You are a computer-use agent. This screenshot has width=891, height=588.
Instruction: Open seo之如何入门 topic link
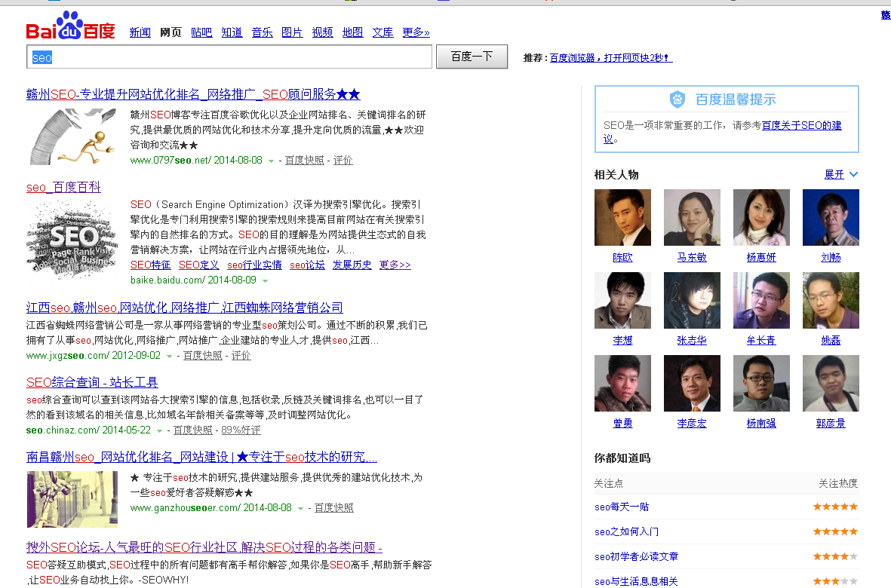pyautogui.click(x=627, y=532)
